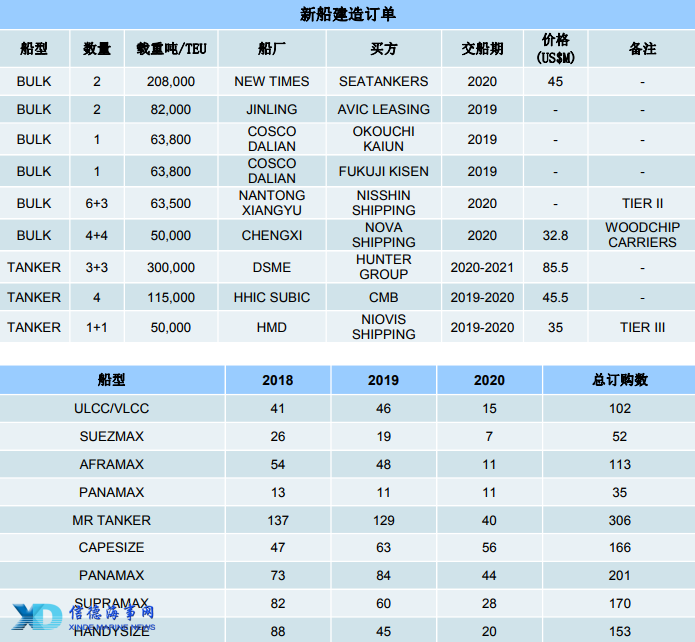
Task: Click the 价格 (US$M) column header
Action: pyautogui.click(x=555, y=48)
